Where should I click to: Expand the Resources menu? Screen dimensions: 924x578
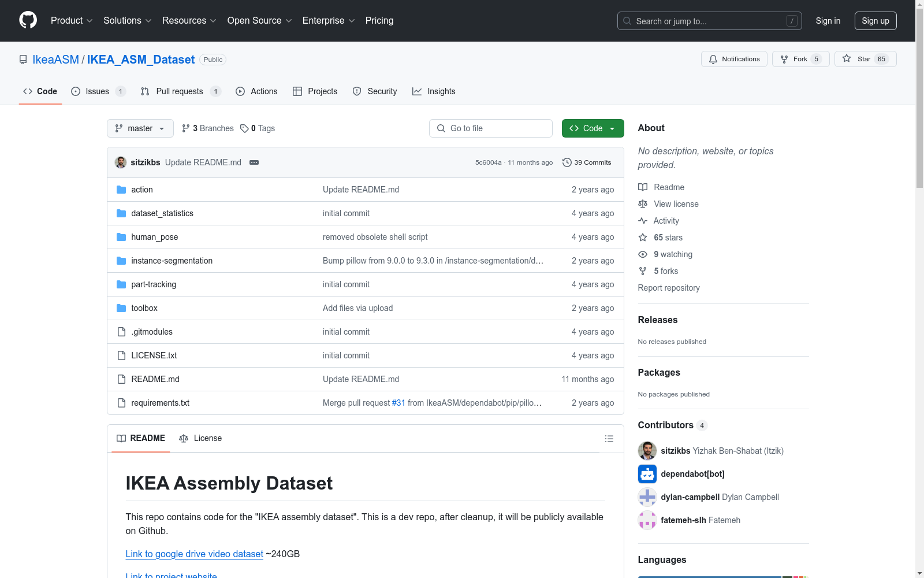pos(189,21)
